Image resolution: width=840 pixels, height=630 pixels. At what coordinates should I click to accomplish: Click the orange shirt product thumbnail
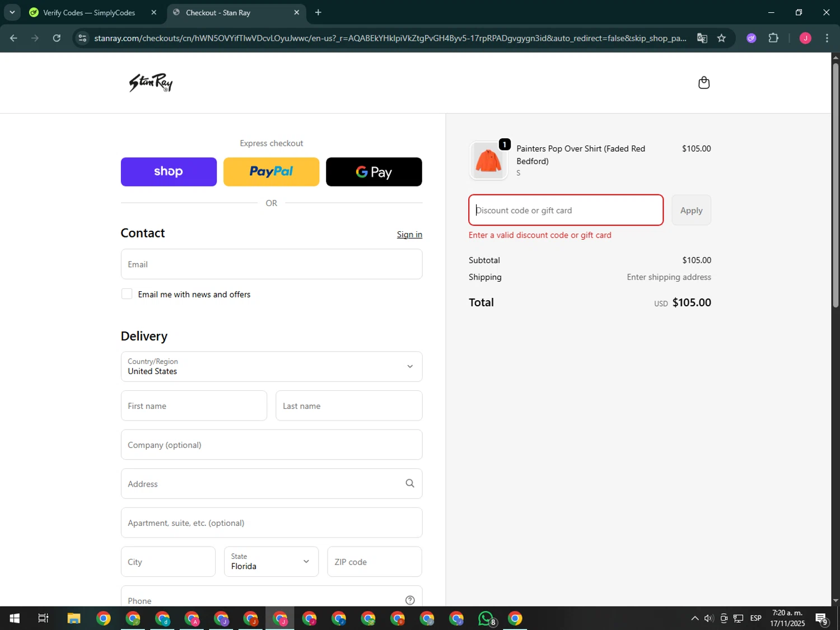[488, 161]
